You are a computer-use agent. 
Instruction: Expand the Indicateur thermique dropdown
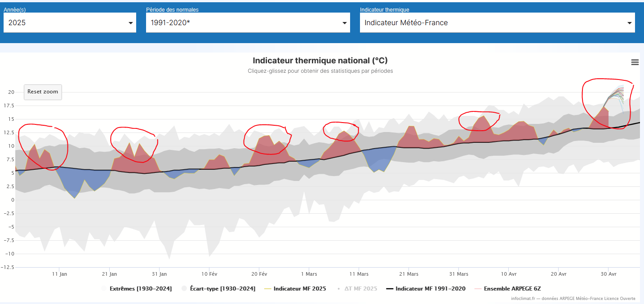(x=497, y=22)
